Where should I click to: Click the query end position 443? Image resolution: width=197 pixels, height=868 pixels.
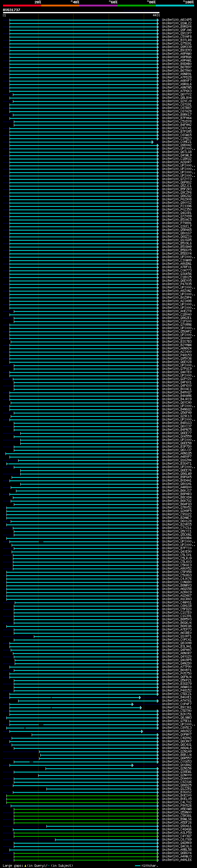(155, 15)
